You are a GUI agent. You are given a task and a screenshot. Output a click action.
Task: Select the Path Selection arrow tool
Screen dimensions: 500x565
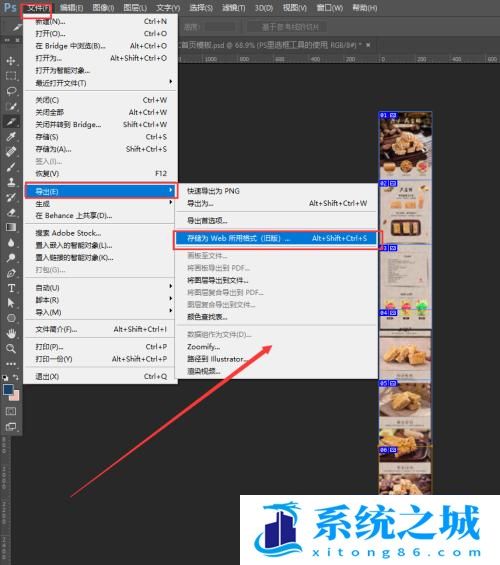click(11, 303)
